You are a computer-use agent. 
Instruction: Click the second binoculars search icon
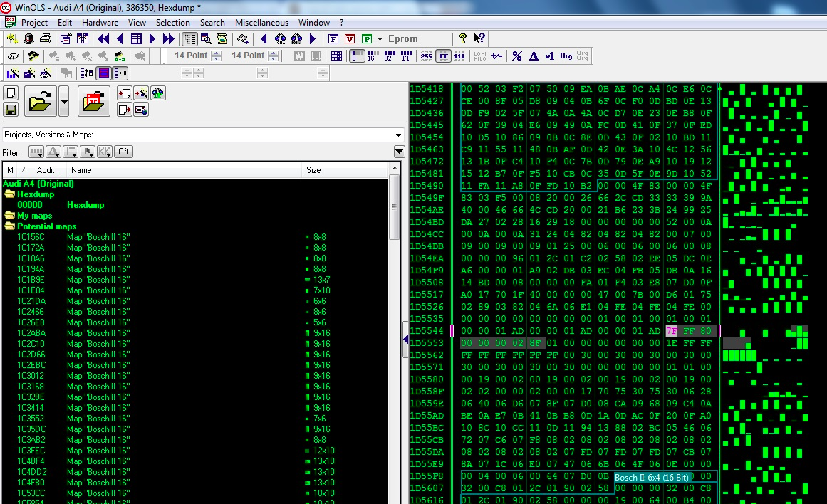(x=296, y=38)
